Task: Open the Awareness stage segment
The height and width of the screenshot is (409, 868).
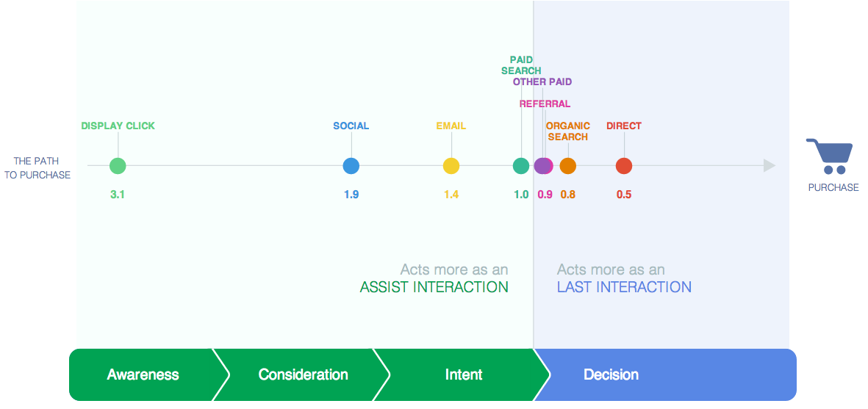Action: (x=143, y=374)
